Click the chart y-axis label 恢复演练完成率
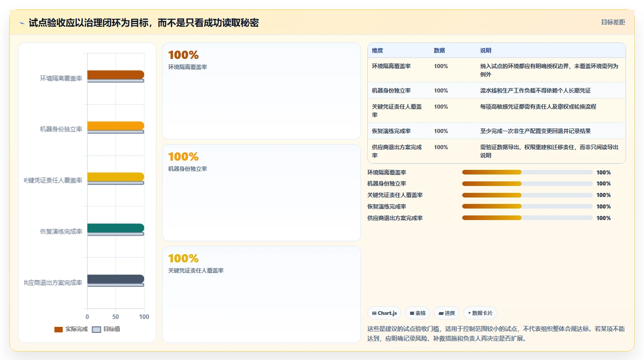This screenshot has width=644, height=360. coord(61,232)
